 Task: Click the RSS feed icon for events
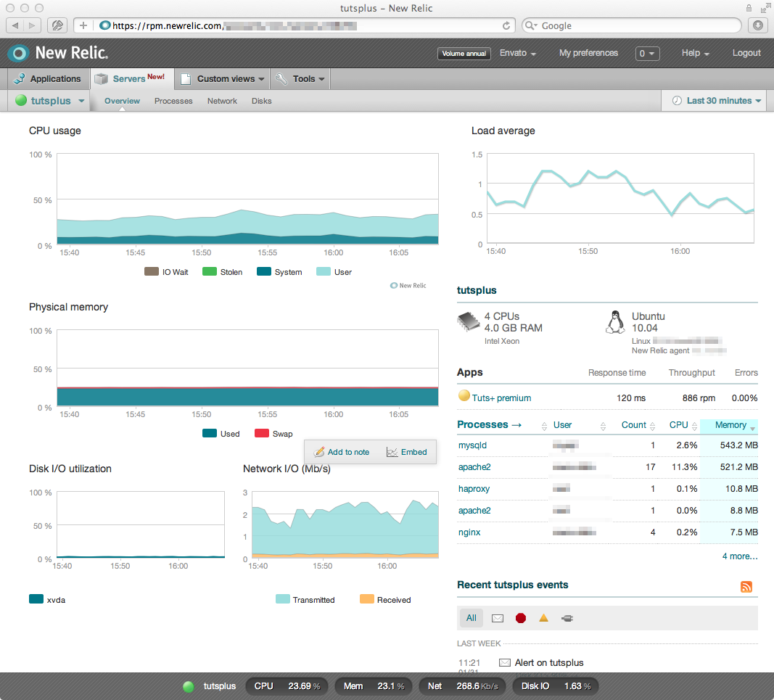click(746, 586)
